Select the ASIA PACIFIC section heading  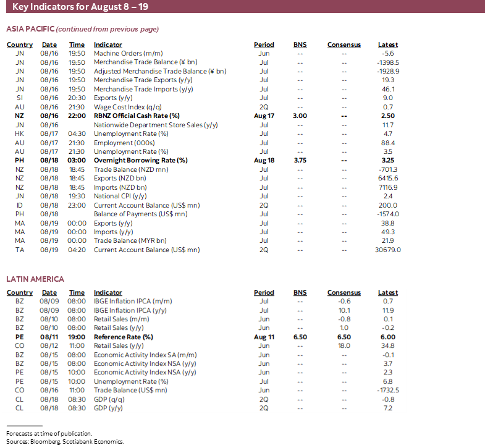pyautogui.click(x=30, y=29)
